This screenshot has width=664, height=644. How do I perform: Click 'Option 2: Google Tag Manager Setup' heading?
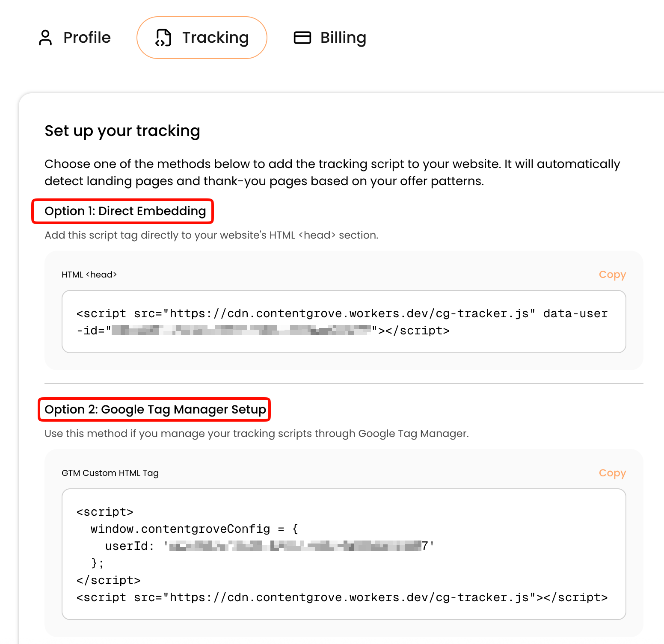point(155,410)
